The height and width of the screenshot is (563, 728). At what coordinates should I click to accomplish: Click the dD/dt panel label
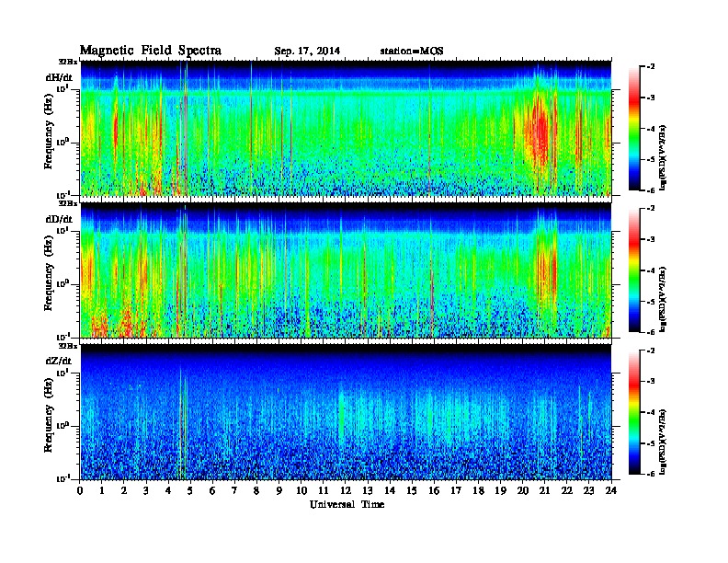click(59, 219)
